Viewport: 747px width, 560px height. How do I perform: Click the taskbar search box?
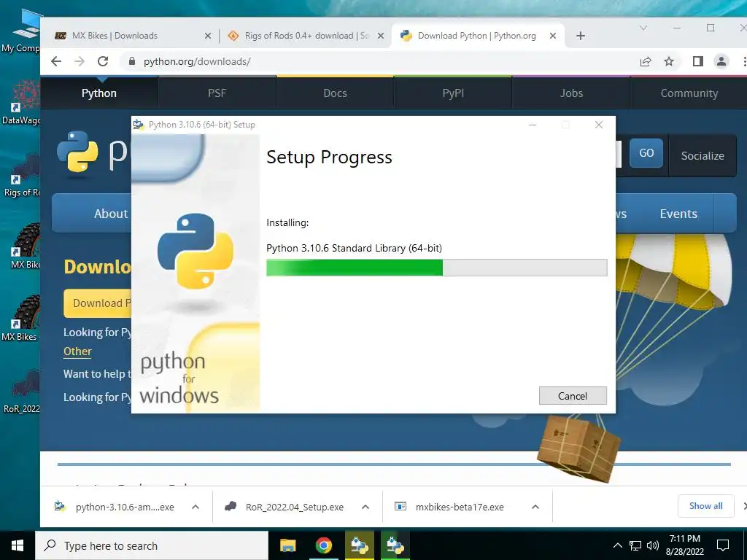point(152,545)
